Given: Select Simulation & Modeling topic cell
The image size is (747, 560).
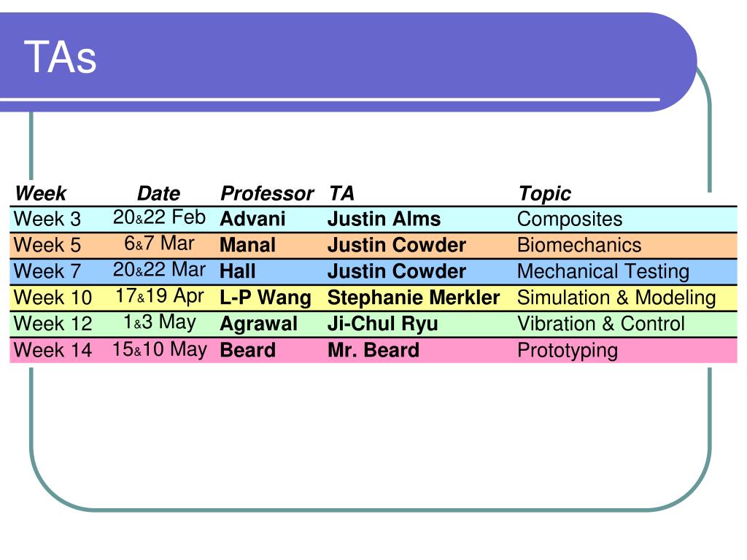Looking at the screenshot, I should pyautogui.click(x=616, y=298).
